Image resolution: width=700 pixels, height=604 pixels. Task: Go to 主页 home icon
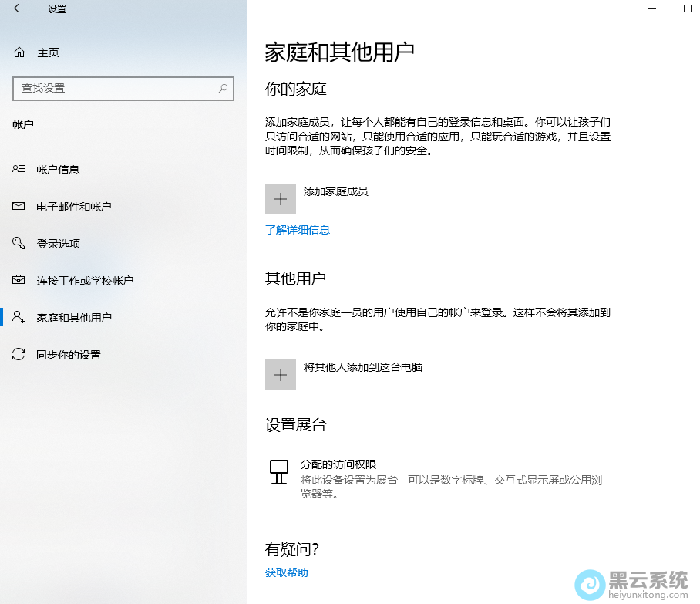[19, 52]
